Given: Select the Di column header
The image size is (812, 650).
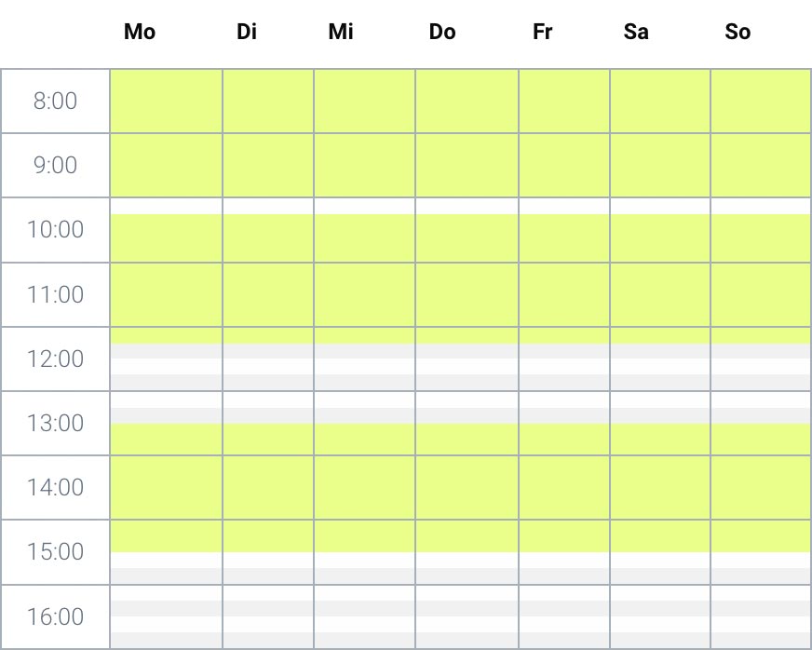Looking at the screenshot, I should (x=246, y=33).
